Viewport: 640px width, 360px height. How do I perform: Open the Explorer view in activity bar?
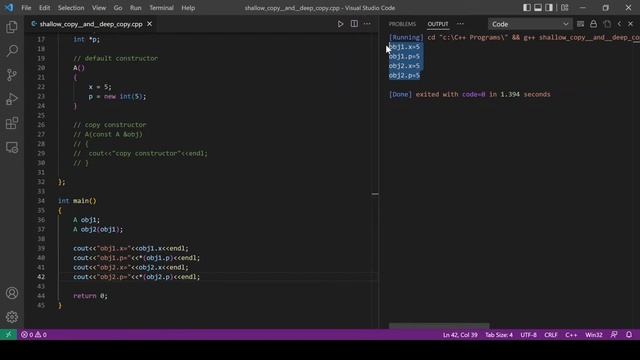[x=12, y=27]
